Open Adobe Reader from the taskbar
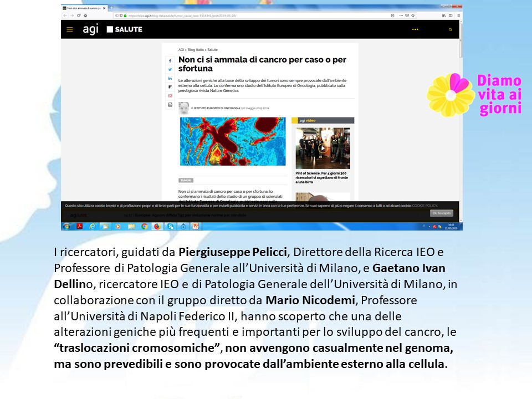The height and width of the screenshot is (399, 532). pos(79,226)
